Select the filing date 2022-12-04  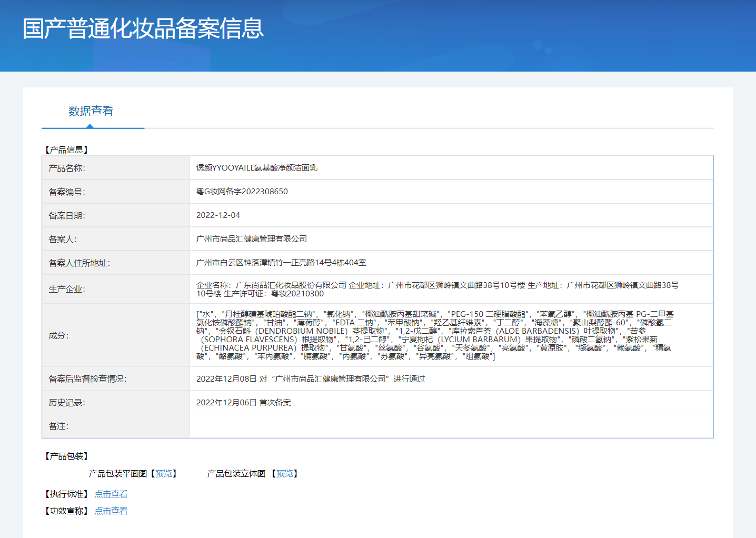coord(218,215)
